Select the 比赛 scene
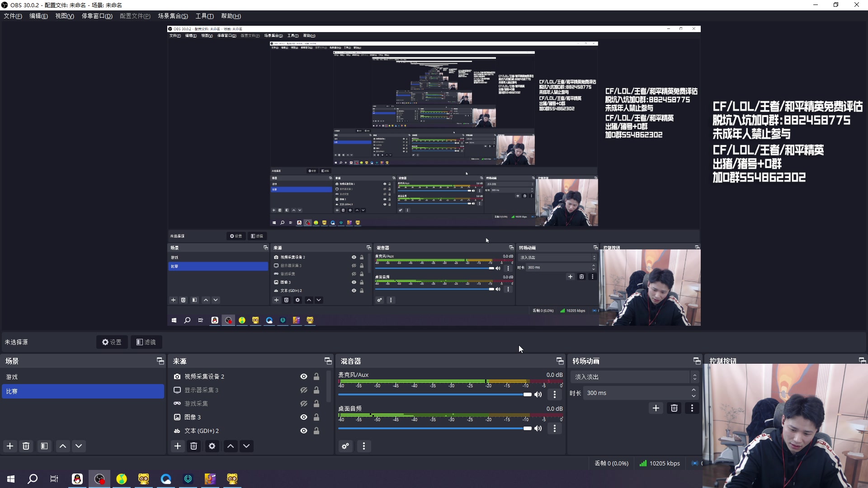This screenshot has width=868, height=488. [83, 391]
